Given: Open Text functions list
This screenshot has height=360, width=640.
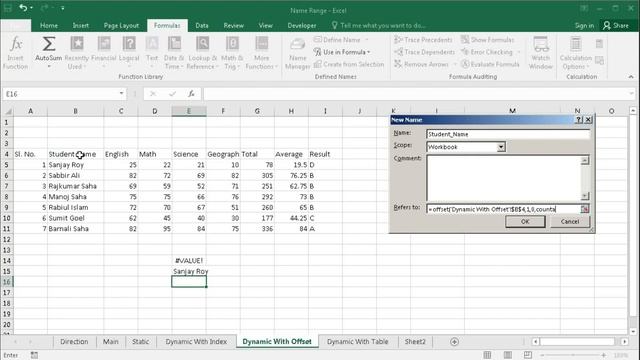Looking at the screenshot, I should 152,52.
